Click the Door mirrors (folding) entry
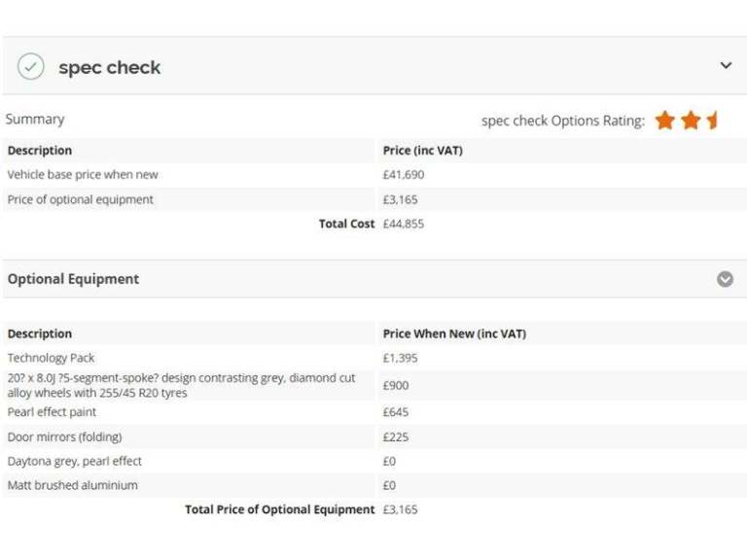 pyautogui.click(x=64, y=437)
